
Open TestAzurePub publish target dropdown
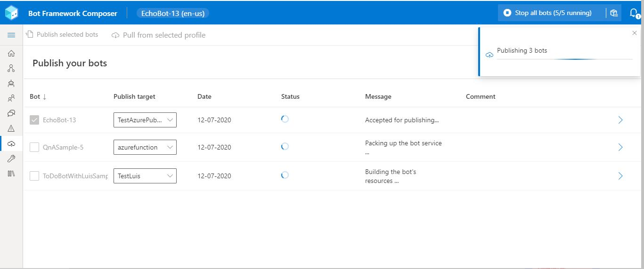(145, 120)
